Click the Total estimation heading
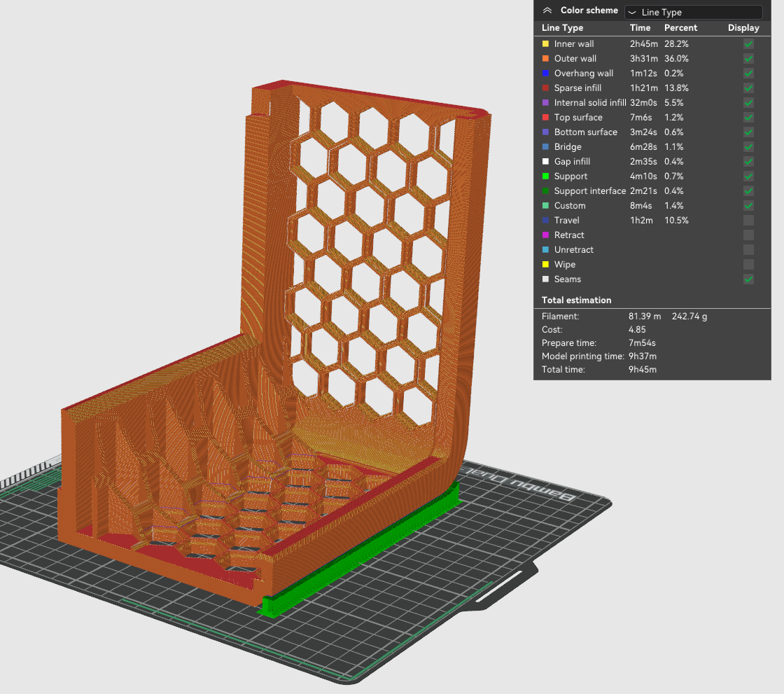This screenshot has height=694, width=784. tap(577, 300)
